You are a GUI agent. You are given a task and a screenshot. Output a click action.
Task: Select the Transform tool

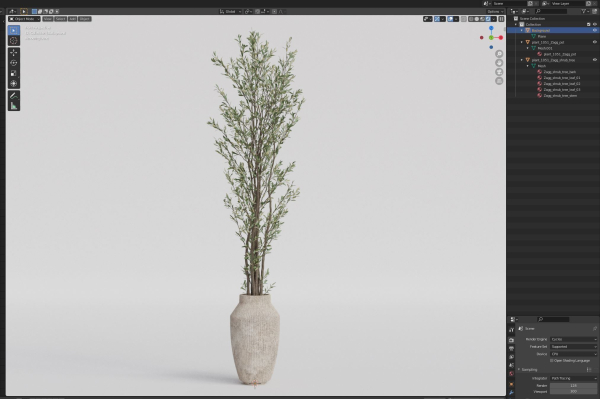[x=14, y=83]
